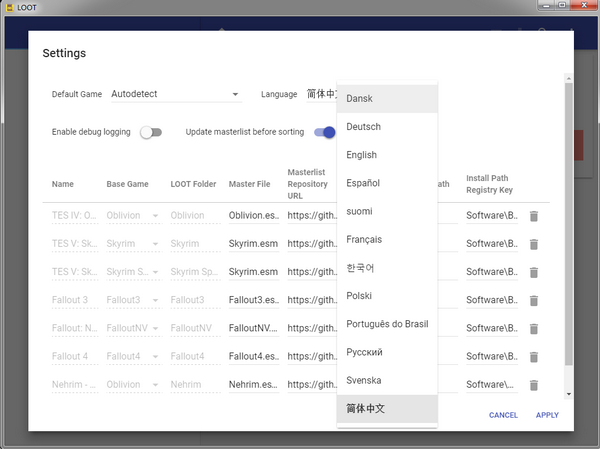This screenshot has height=449, width=600.
Task: Delete the Fallout 3 game entry
Action: pos(534,300)
